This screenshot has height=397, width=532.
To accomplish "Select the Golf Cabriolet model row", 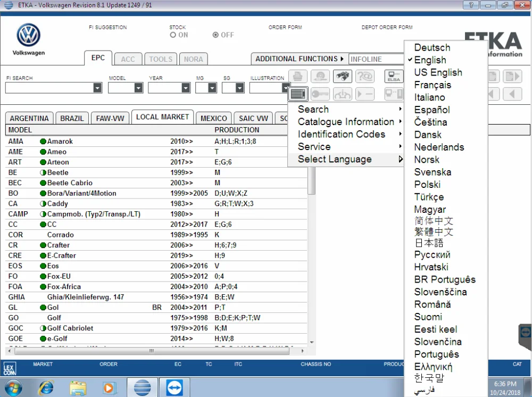I will point(156,328).
